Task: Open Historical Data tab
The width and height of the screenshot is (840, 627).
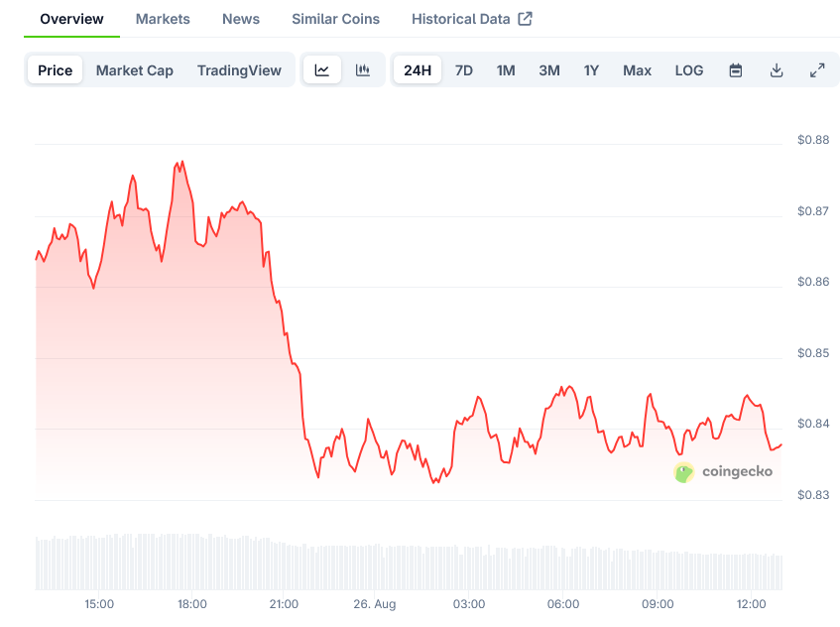Action: pos(461,19)
